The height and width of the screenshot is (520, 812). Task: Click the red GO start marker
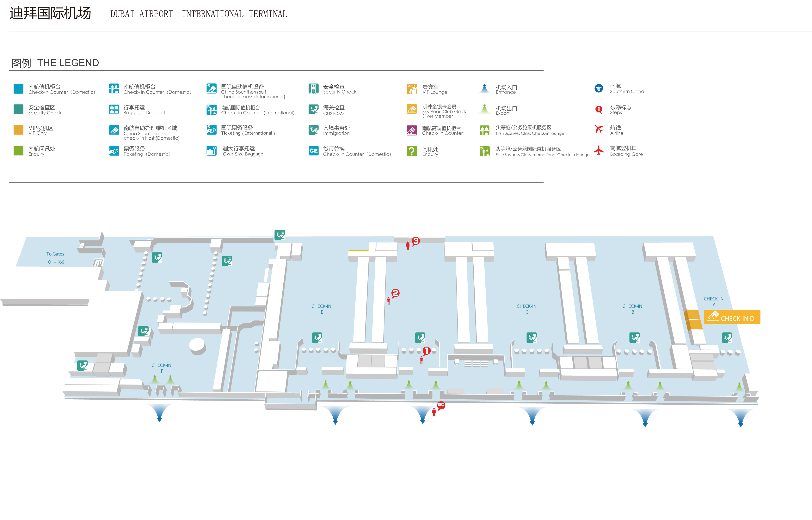[x=441, y=405]
